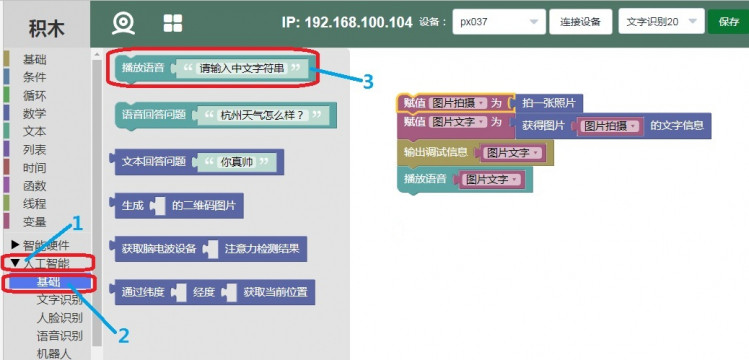
Task: Select the 获得图片 的文字信息 block
Action: click(676, 126)
